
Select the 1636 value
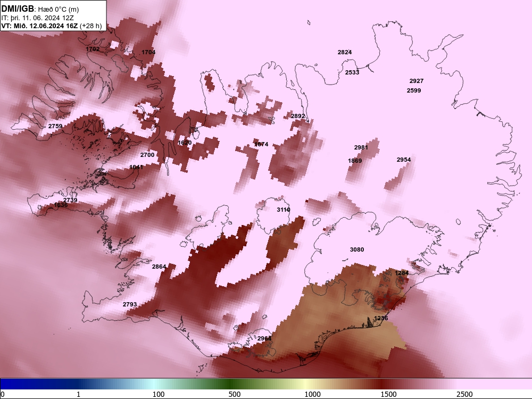pyautogui.click(x=61, y=205)
